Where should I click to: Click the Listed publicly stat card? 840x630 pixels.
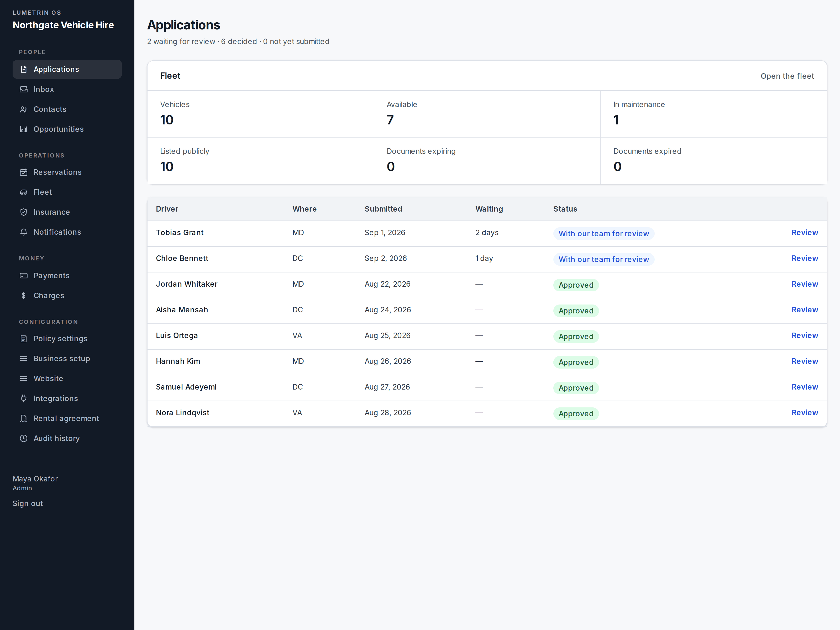pyautogui.click(x=260, y=161)
